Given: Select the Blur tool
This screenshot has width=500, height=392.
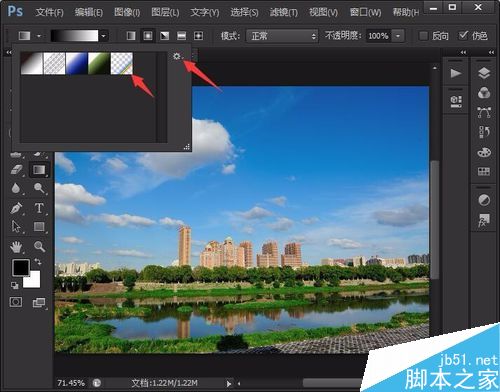Looking at the screenshot, I should (16, 189).
